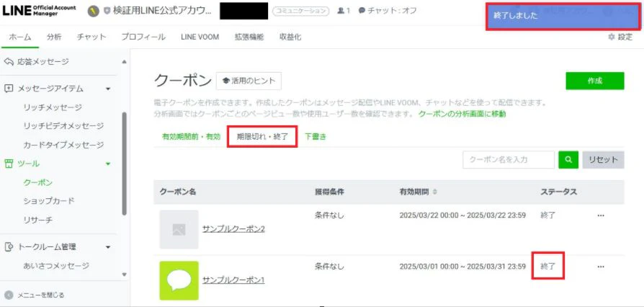The image size is (644, 307).
Task: Open サンプルクーポン1 green thumbnail
Action: click(179, 280)
